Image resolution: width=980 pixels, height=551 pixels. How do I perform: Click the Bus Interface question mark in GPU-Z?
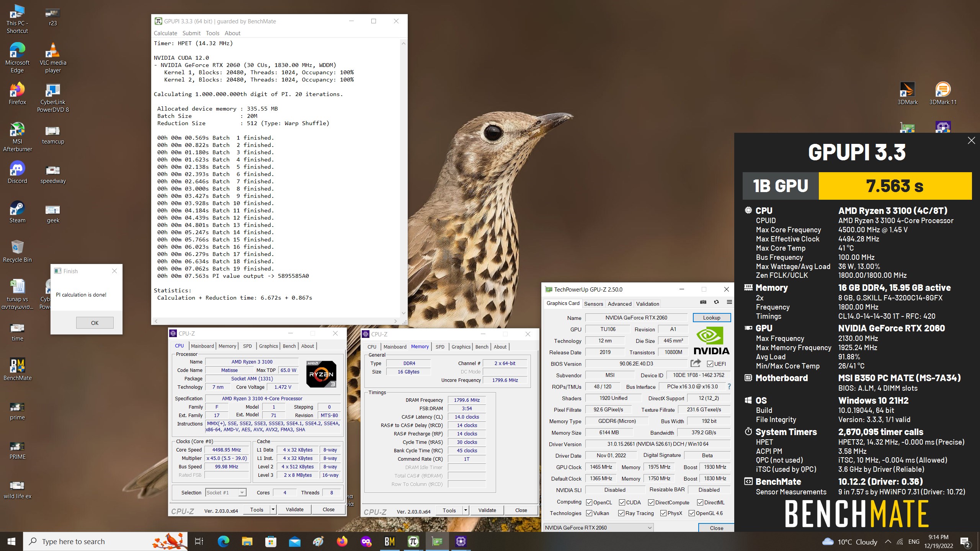click(729, 386)
